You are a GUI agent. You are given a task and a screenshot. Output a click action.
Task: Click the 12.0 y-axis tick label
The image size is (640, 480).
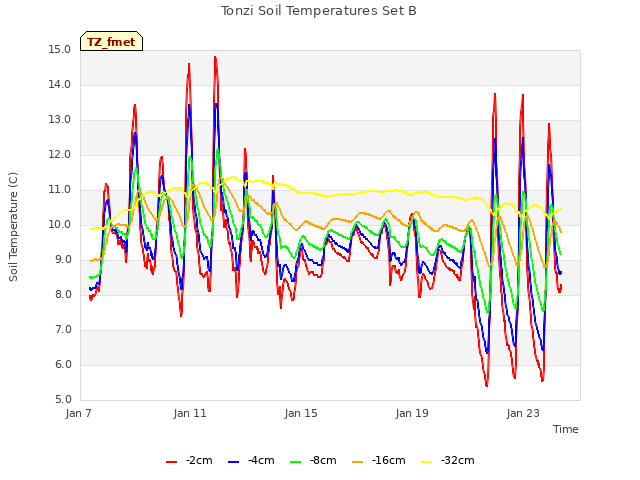click(x=60, y=155)
